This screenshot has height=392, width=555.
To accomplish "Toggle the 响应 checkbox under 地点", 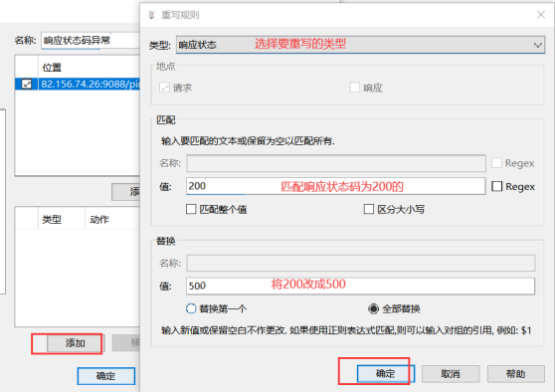I will (355, 88).
